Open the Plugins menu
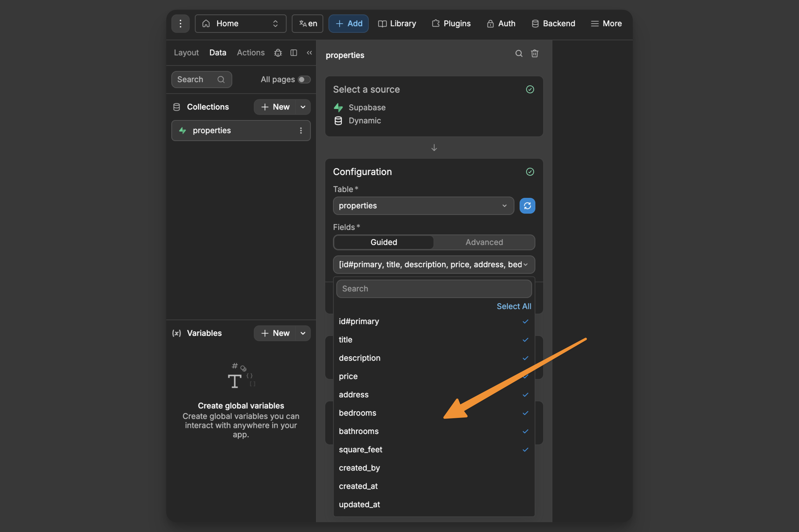799x532 pixels. point(451,24)
